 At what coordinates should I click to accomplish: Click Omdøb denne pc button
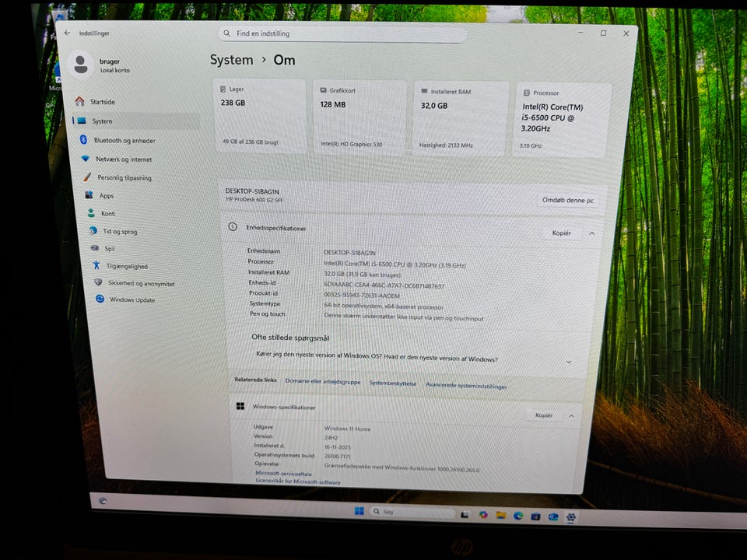point(567,200)
